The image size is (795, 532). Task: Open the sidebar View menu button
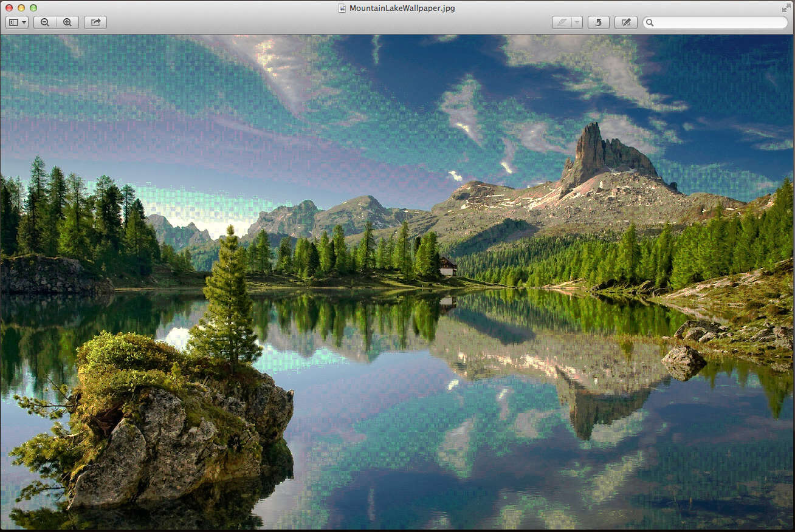[17, 22]
